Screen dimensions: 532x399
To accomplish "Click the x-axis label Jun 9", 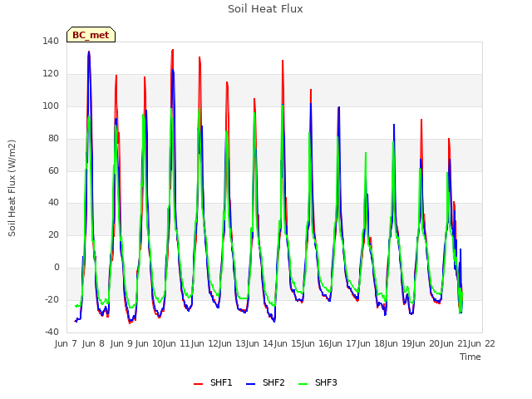I will 121,343.
